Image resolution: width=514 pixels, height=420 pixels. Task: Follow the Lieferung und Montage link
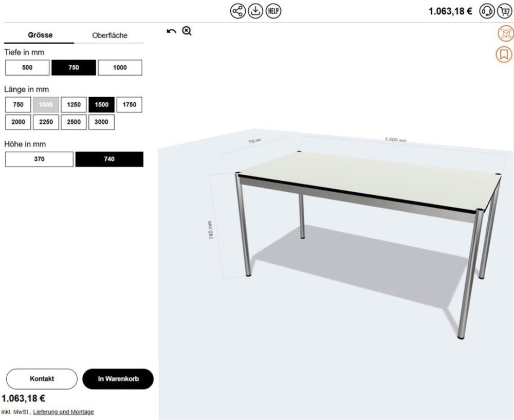tap(63, 412)
